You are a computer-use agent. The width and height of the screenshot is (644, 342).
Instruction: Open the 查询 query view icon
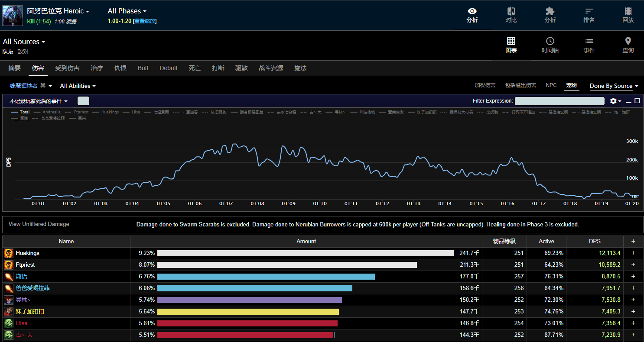click(x=628, y=45)
